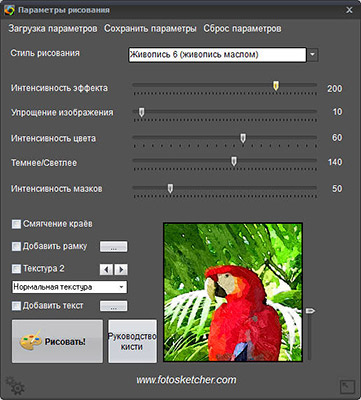Enable the Смягчение краёв checkbox

coord(16,224)
